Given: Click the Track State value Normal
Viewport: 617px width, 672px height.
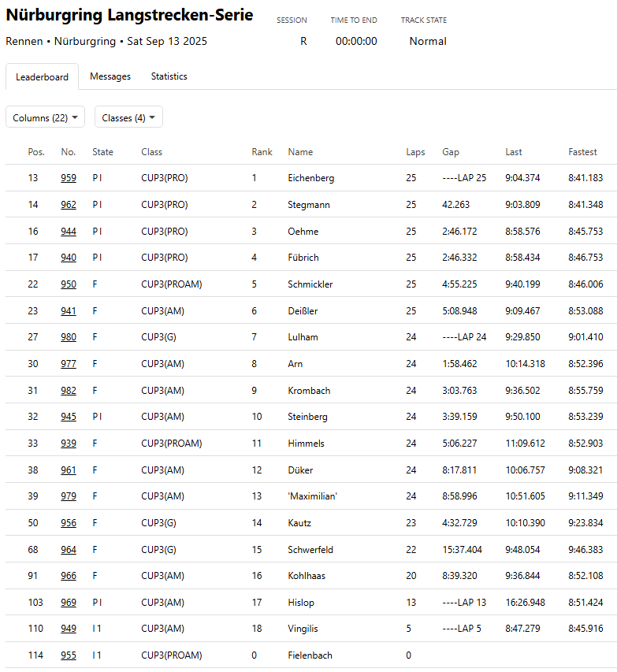Looking at the screenshot, I should click(428, 41).
